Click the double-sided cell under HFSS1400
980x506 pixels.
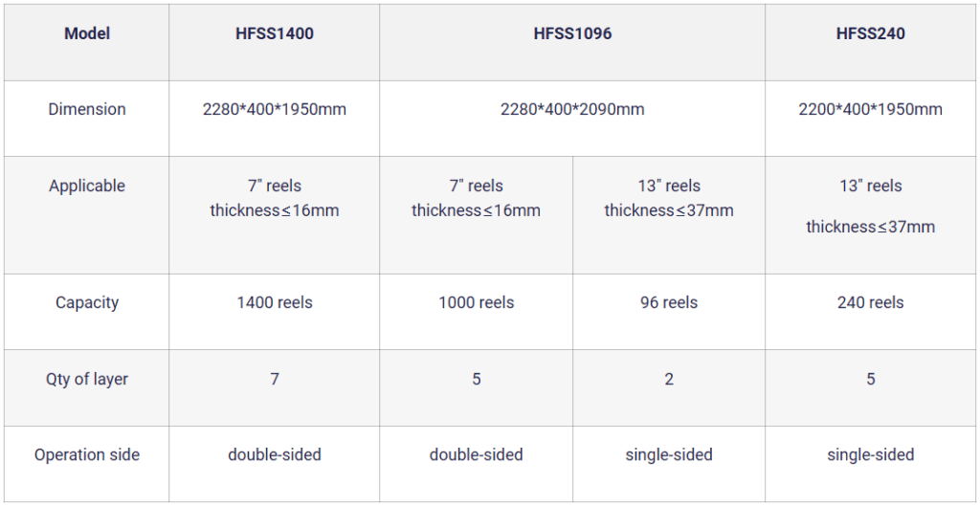[x=275, y=454]
